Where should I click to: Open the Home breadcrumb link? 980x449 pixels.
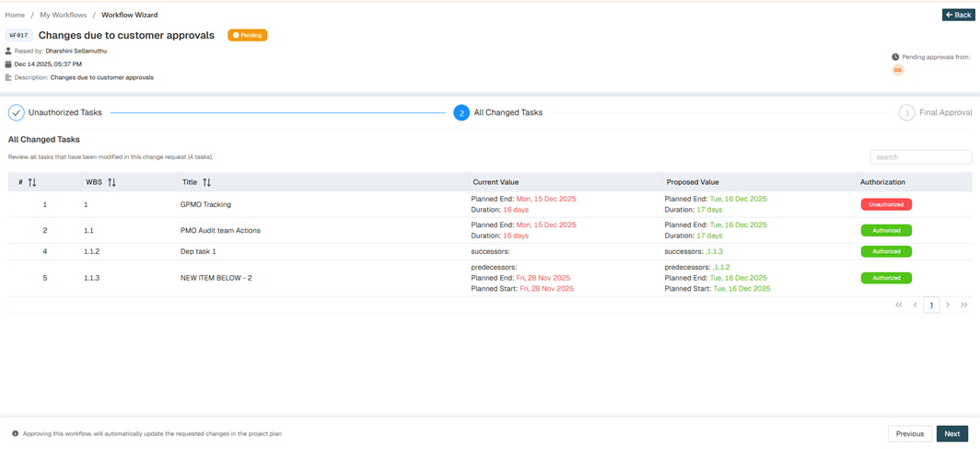(x=15, y=15)
